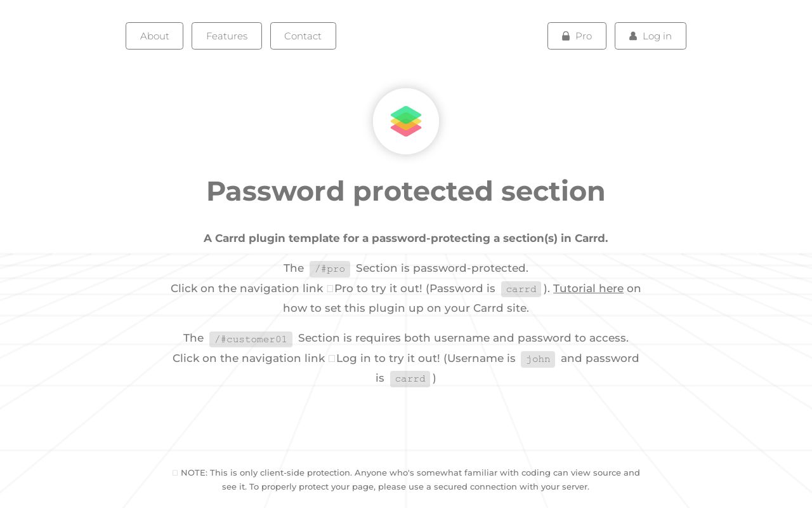Click the icon preceding Pro in the instructions text
The image size is (812, 508).
tap(331, 288)
